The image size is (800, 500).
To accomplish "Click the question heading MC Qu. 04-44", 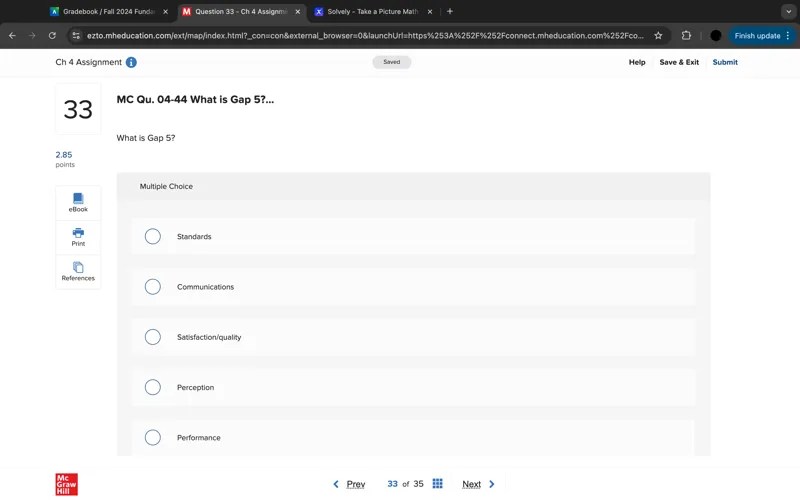I will click(195, 99).
